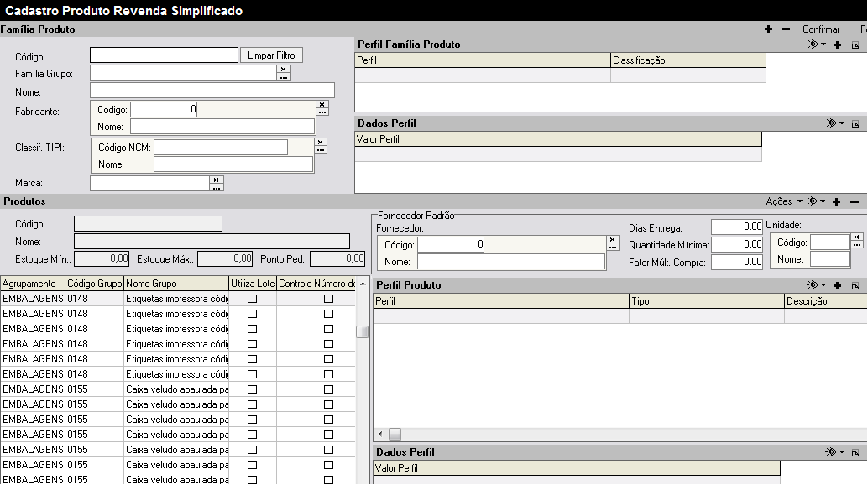This screenshot has height=485, width=868.
Task: Focus the Fabricante Nome field
Action: point(222,127)
